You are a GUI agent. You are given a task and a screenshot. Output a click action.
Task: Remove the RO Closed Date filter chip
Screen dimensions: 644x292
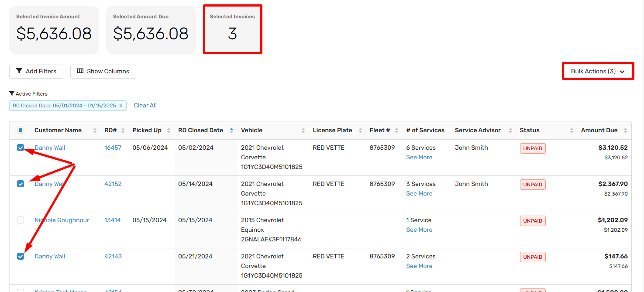pyautogui.click(x=121, y=106)
